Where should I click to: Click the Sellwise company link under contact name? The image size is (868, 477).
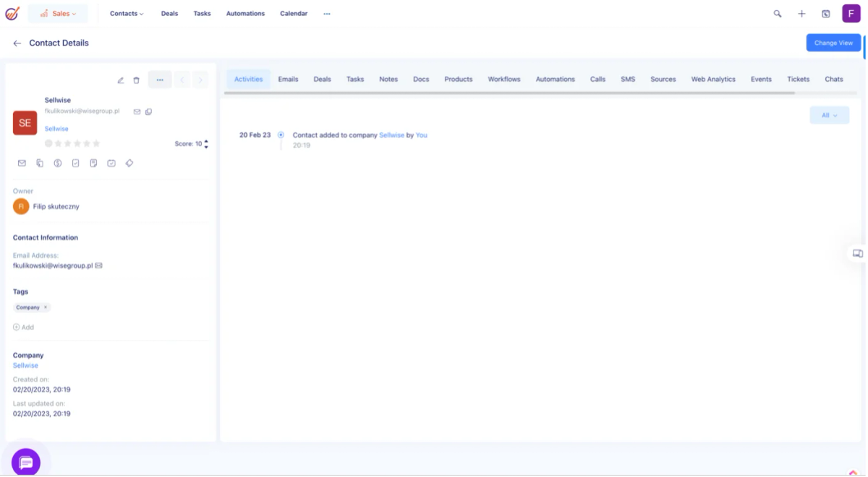coord(56,129)
